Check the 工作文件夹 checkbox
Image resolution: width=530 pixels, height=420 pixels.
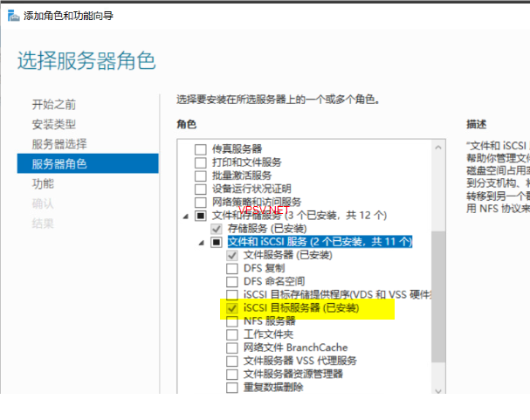click(x=232, y=335)
